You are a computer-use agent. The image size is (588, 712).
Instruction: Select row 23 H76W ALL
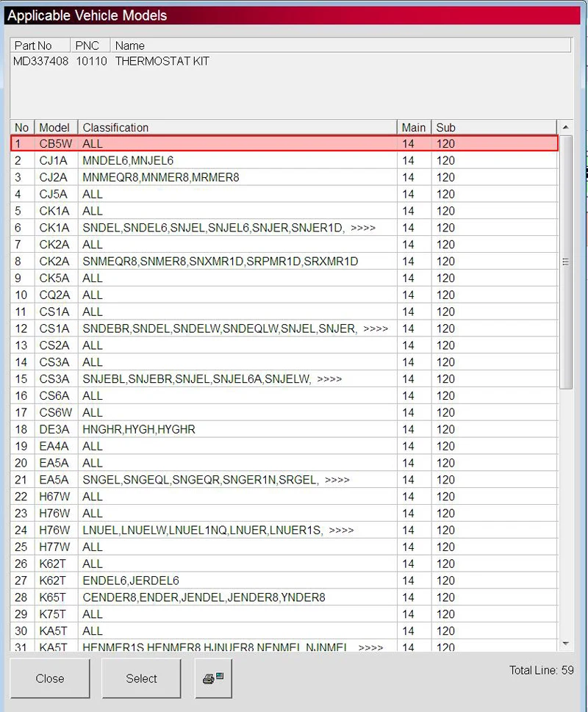(284, 513)
